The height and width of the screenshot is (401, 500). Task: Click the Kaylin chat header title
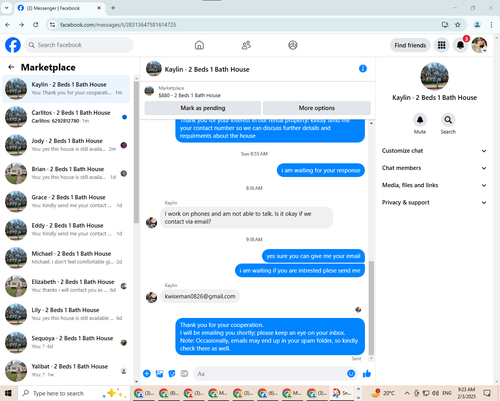(207, 69)
